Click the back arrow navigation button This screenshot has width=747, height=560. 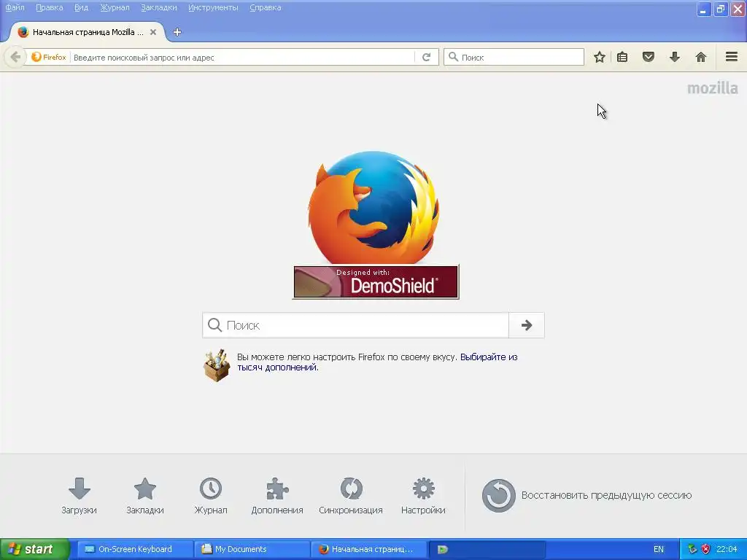tap(15, 57)
